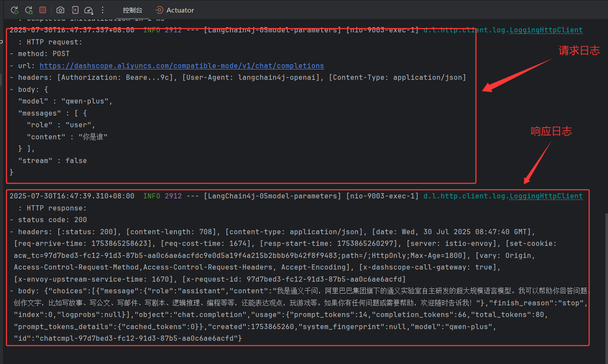This screenshot has height=364, width=608.
Task: Click the "content" : "你是谁" line
Action: (67, 137)
